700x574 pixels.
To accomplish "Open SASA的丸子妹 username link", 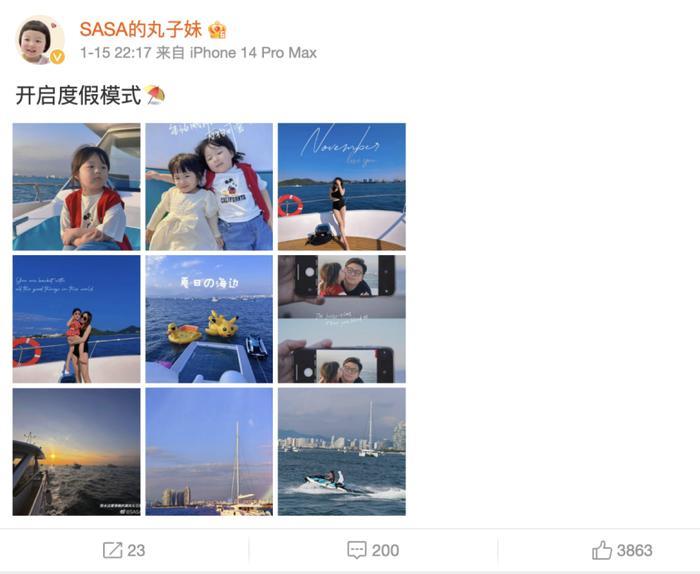I will (x=141, y=29).
